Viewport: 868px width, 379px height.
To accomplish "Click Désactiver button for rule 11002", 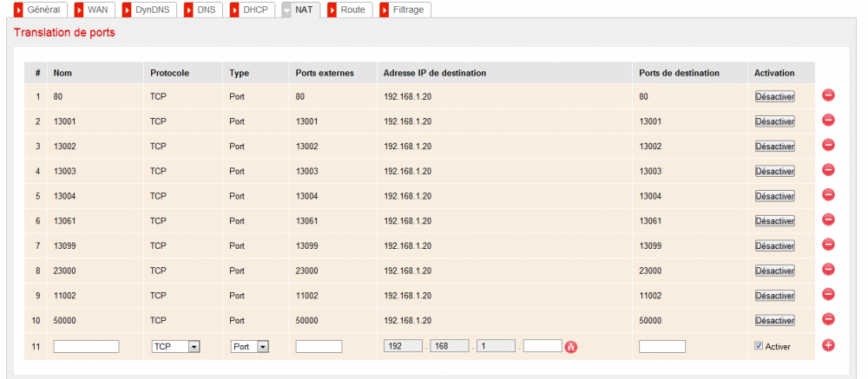I will 774,296.
